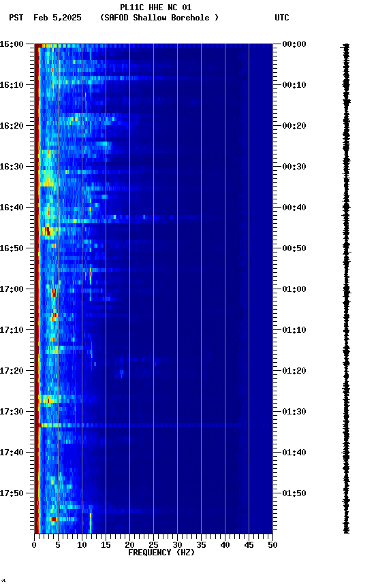
Task: Click the 25 Hz frequency tick label
Action: coord(153,546)
